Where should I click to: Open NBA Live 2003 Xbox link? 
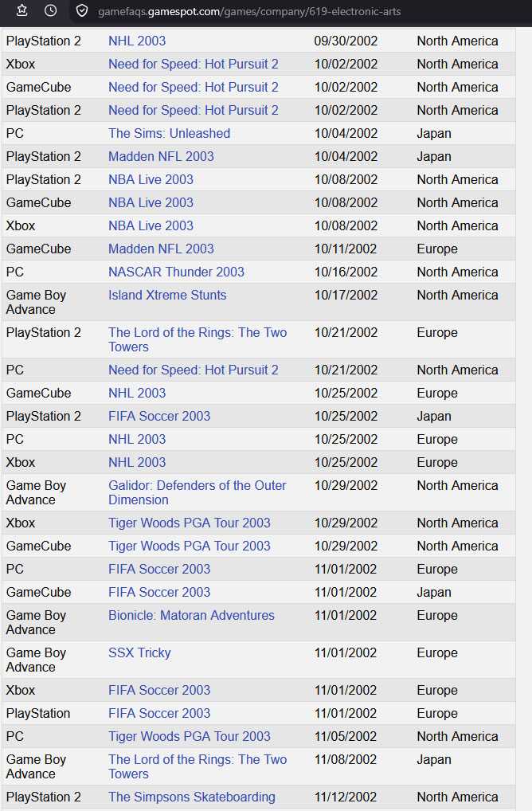click(151, 225)
